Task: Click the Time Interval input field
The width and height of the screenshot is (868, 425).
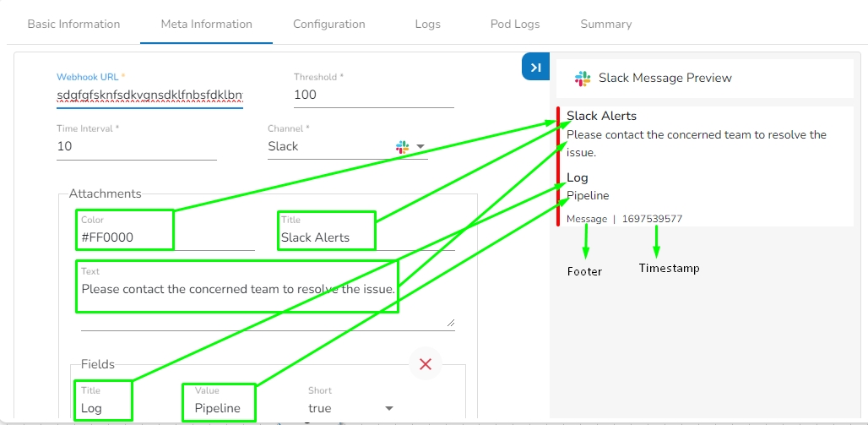Action: (x=136, y=146)
